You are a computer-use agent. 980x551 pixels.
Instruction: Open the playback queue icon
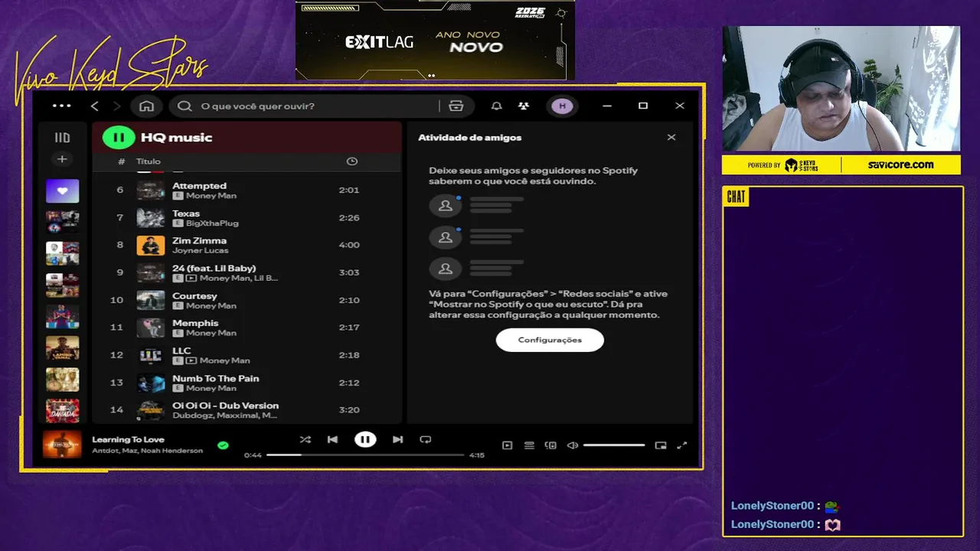point(529,445)
